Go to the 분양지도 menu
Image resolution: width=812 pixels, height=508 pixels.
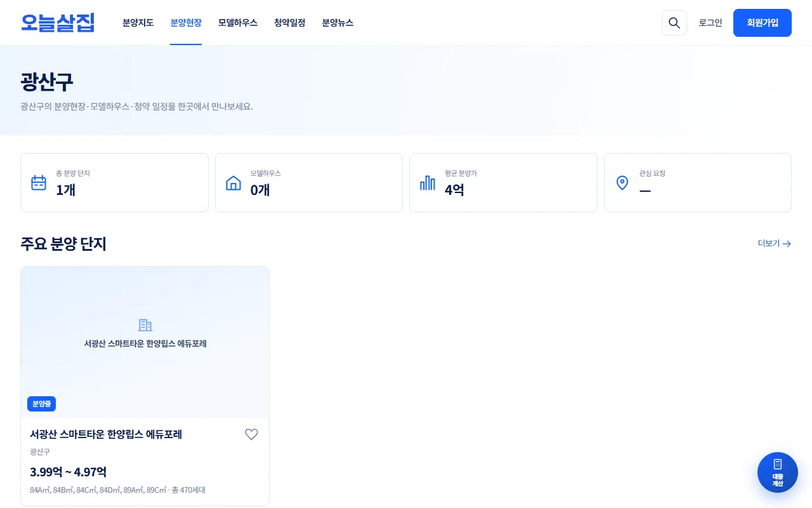tap(138, 23)
